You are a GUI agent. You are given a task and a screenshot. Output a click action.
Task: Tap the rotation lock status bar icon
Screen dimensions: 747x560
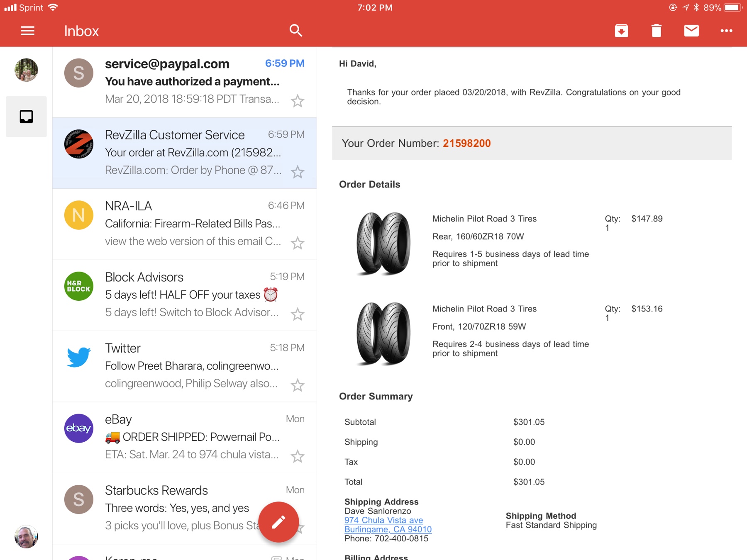click(673, 7)
